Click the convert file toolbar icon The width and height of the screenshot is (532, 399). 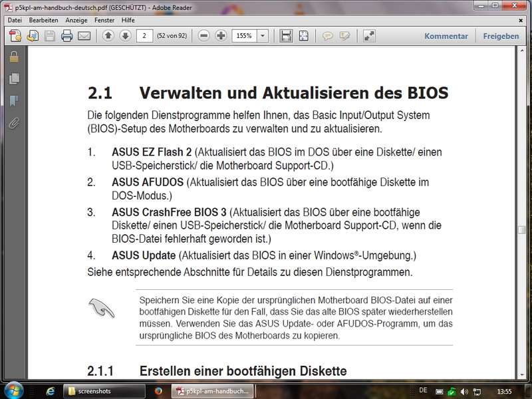click(33, 36)
